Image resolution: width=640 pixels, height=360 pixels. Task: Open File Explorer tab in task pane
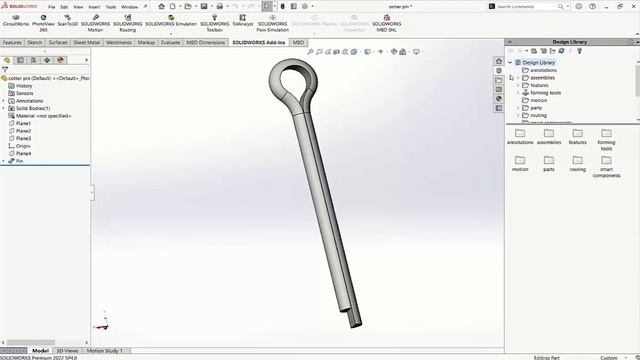pyautogui.click(x=499, y=80)
